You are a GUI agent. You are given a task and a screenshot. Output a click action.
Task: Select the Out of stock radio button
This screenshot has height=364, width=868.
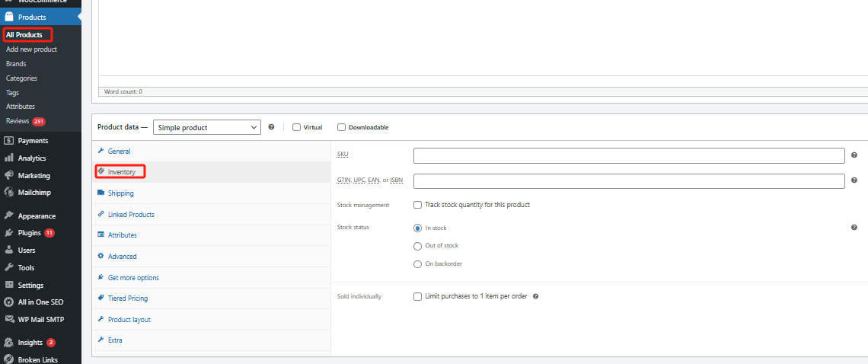click(418, 246)
